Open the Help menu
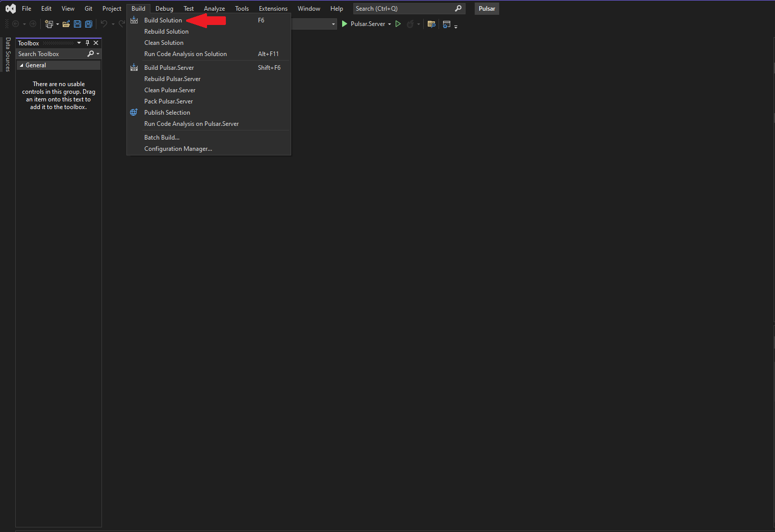The image size is (775, 532). (337, 9)
